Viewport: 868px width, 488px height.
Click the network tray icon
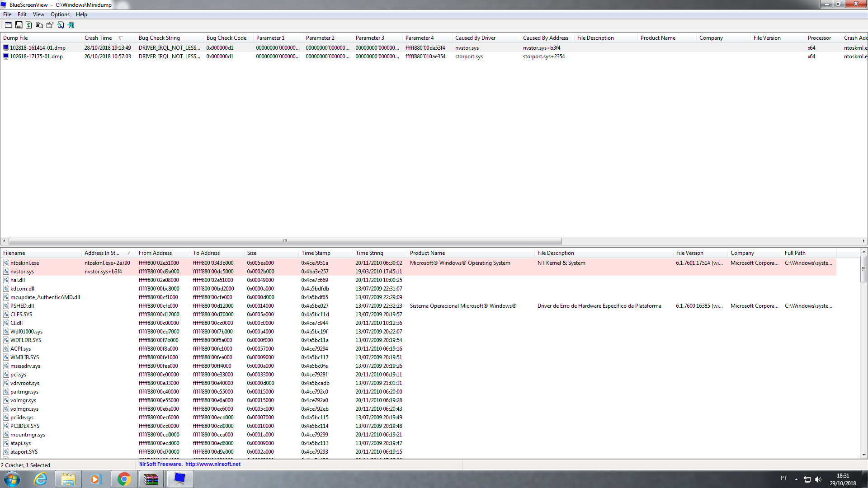point(807,479)
